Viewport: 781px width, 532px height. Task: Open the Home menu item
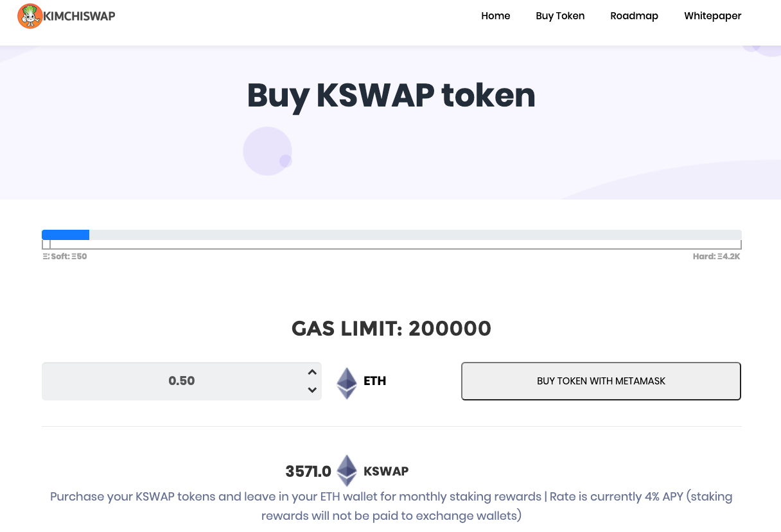pyautogui.click(x=495, y=16)
